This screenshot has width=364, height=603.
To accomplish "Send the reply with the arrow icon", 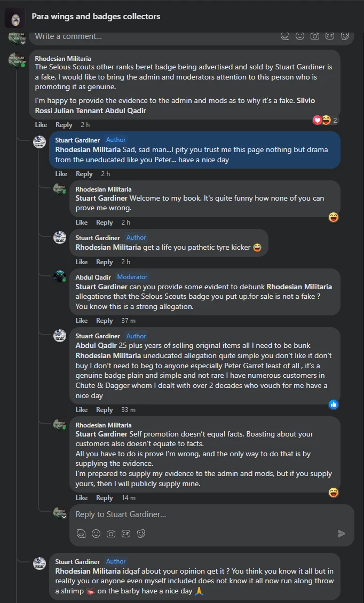I will (342, 534).
